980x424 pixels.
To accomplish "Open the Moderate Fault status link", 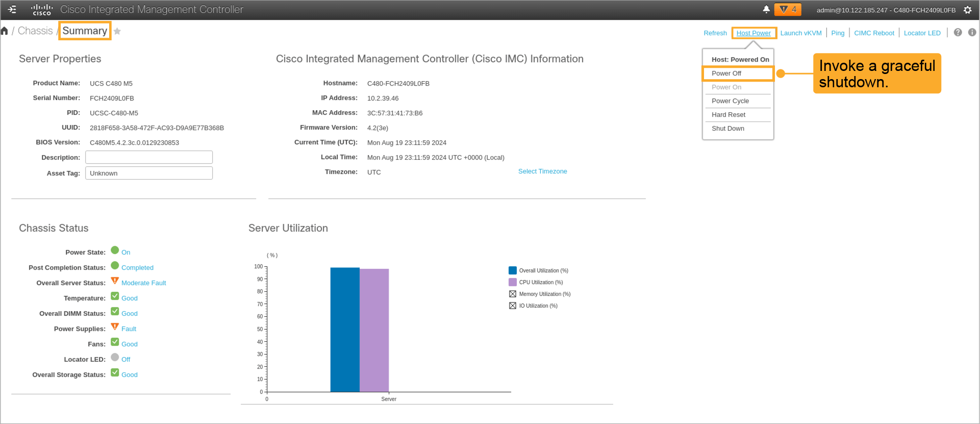I will tap(143, 283).
